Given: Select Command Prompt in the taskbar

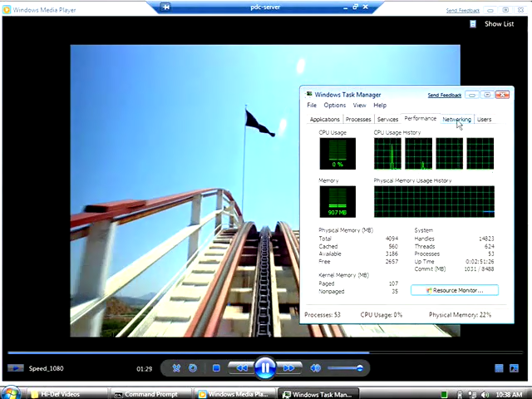Looking at the screenshot, I should [x=150, y=394].
